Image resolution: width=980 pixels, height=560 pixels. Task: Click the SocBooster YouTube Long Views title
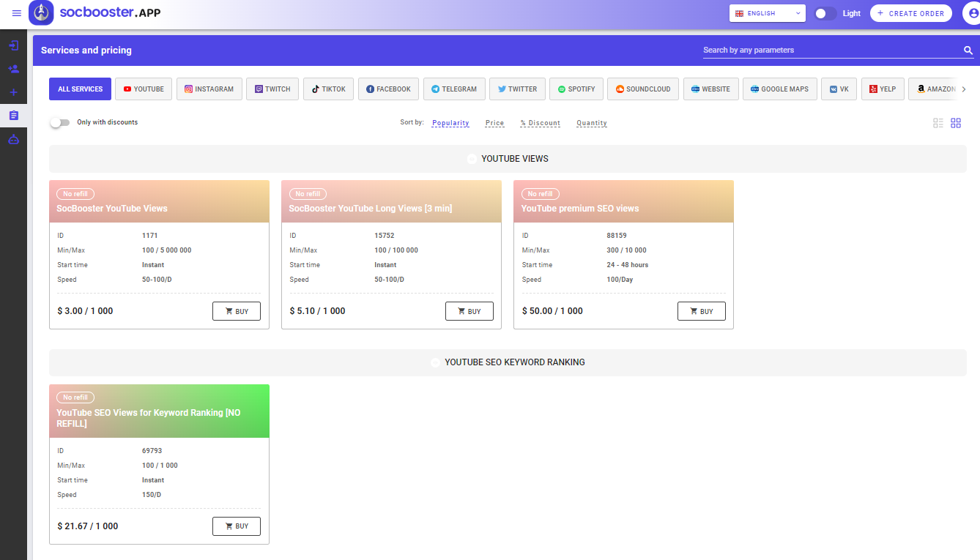point(371,209)
